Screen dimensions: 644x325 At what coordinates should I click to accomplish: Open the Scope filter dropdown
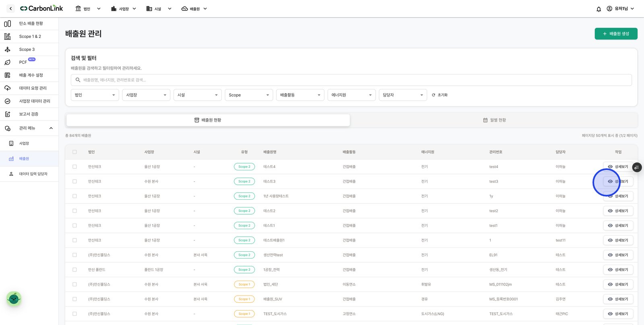[x=249, y=95]
